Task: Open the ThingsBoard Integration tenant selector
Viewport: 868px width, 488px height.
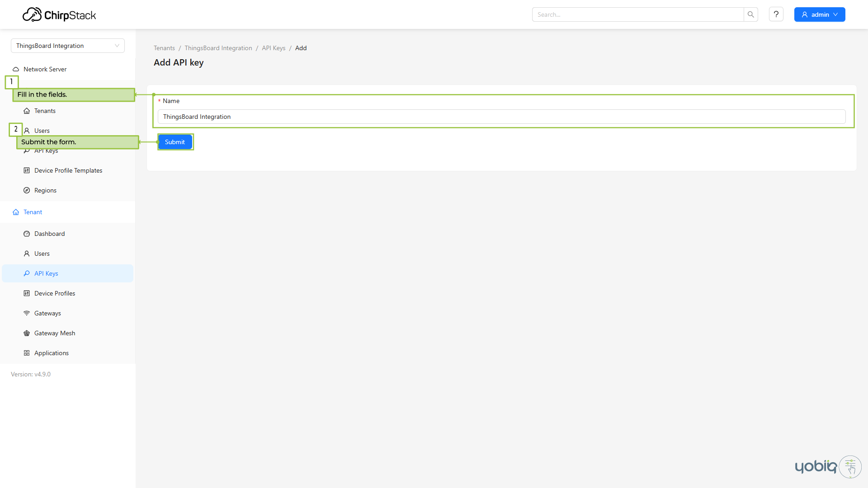Action: [x=68, y=46]
